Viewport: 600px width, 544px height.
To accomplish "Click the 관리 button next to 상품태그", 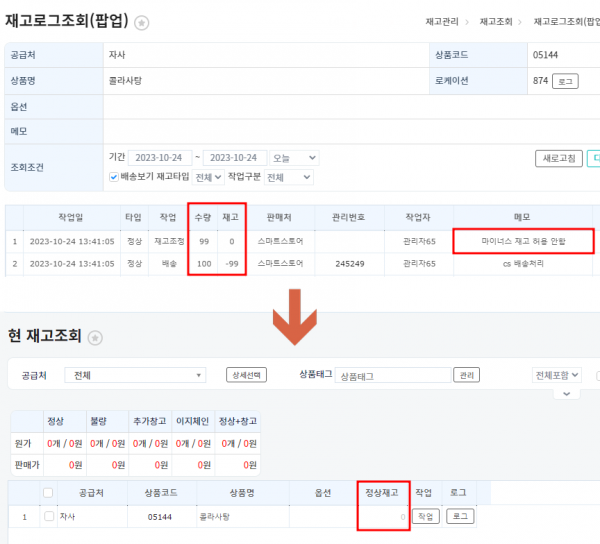I will 466,375.
